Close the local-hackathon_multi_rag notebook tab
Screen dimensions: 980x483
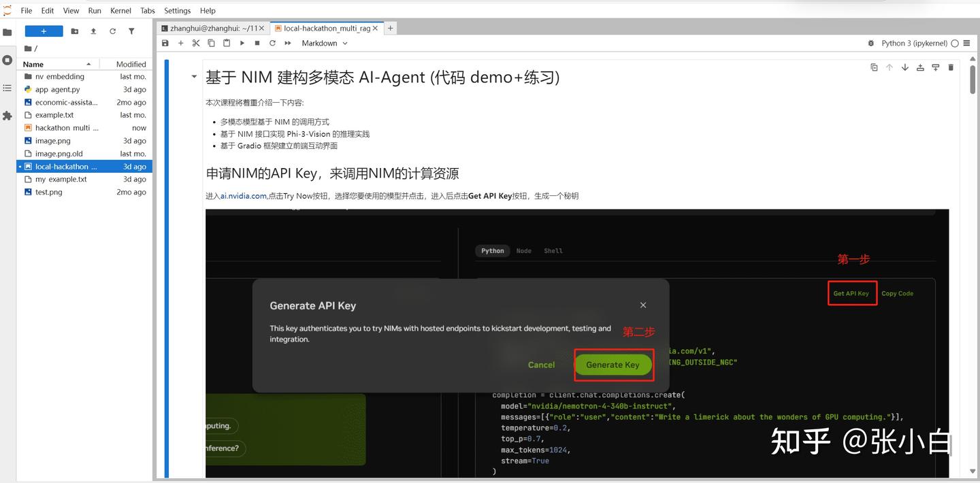pos(375,29)
